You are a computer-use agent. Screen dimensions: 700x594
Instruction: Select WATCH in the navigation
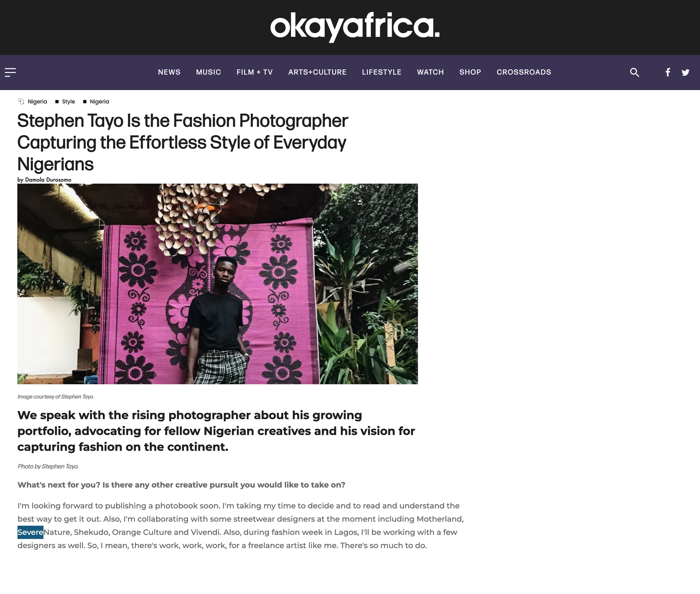430,72
